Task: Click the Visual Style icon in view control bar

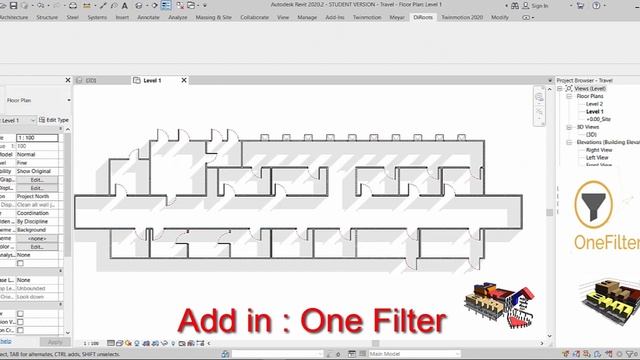Action: pos(120,343)
